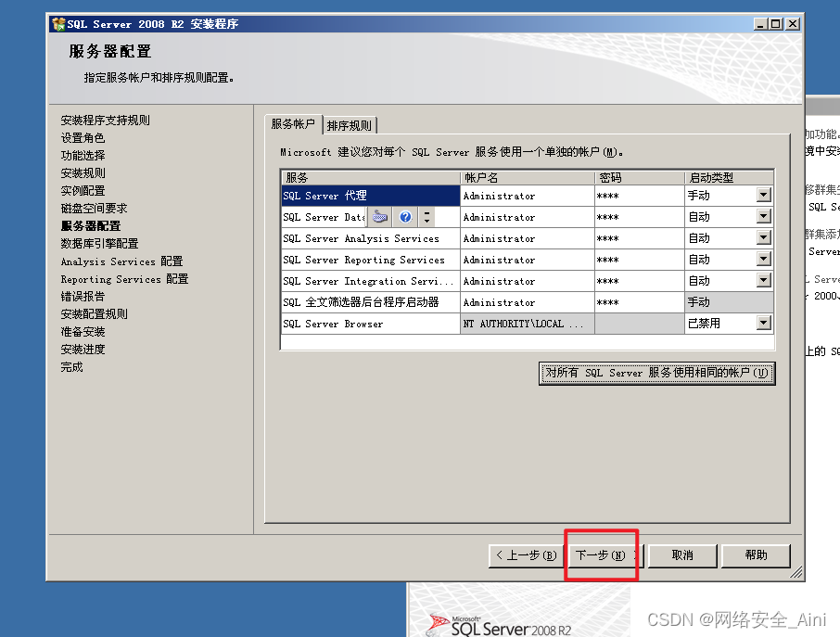840x637 pixels.
Task: Select SQL 全文筛选器后台程序启动器 row
Action: pos(370,302)
